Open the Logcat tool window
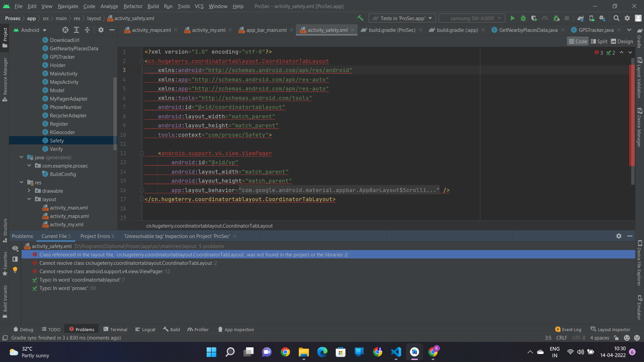644x362 pixels. (145, 329)
